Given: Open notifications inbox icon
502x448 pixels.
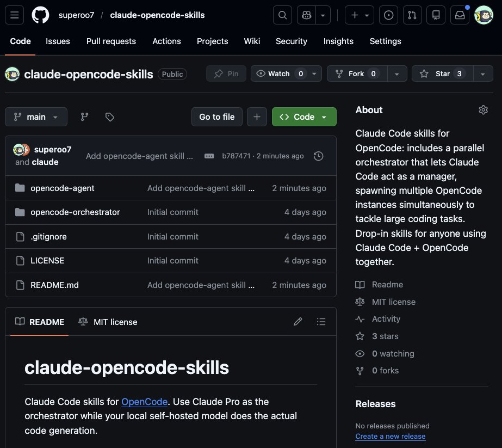Looking at the screenshot, I should (x=460, y=15).
